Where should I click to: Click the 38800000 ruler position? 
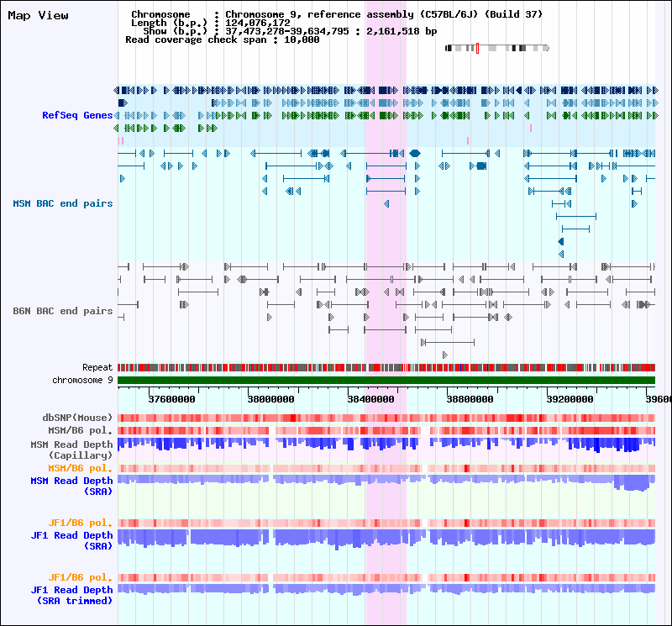click(470, 399)
